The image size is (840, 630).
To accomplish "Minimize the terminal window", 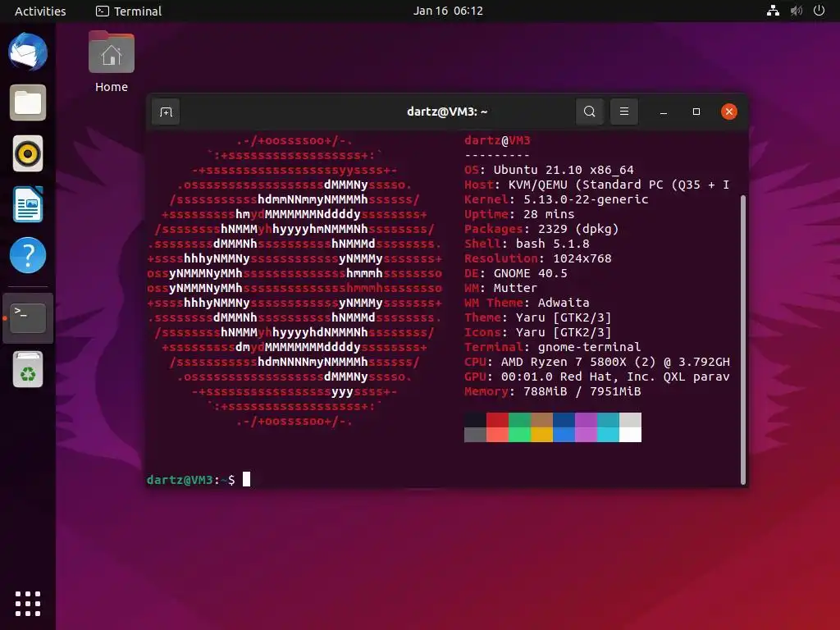I will [663, 112].
